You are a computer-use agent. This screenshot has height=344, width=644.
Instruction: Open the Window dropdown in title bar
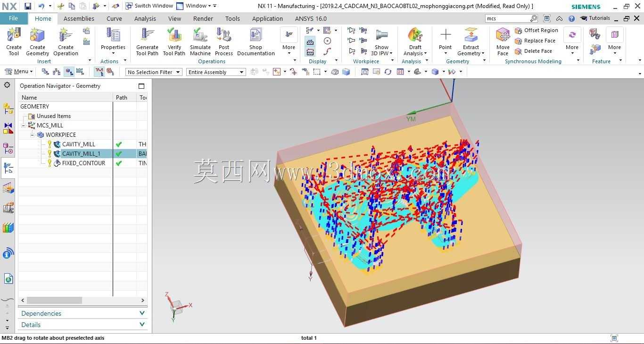tap(197, 6)
